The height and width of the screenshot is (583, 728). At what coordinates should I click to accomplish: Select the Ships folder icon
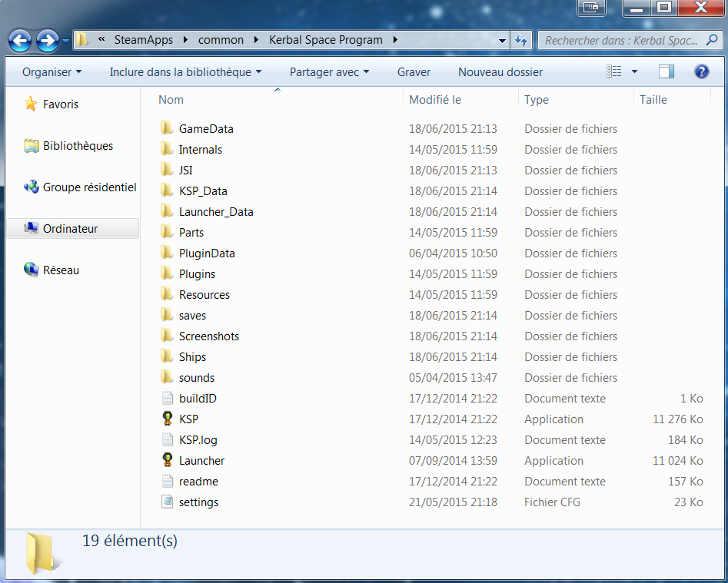pos(167,356)
